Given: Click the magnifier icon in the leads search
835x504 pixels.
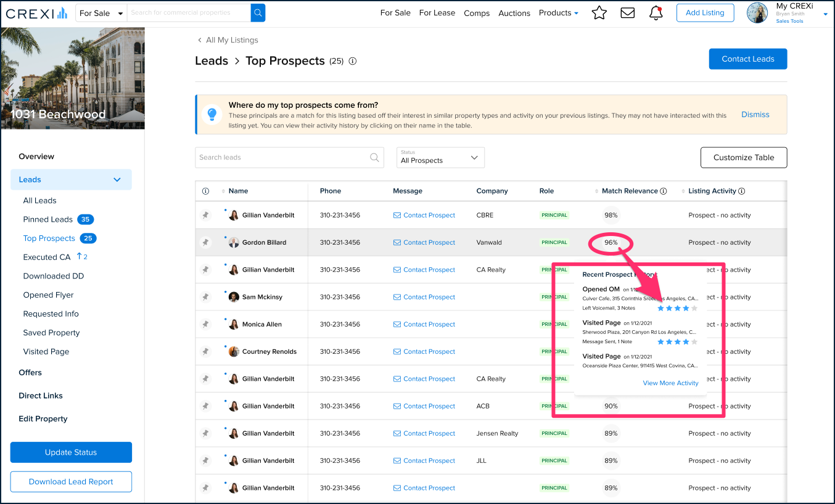Looking at the screenshot, I should [x=374, y=157].
